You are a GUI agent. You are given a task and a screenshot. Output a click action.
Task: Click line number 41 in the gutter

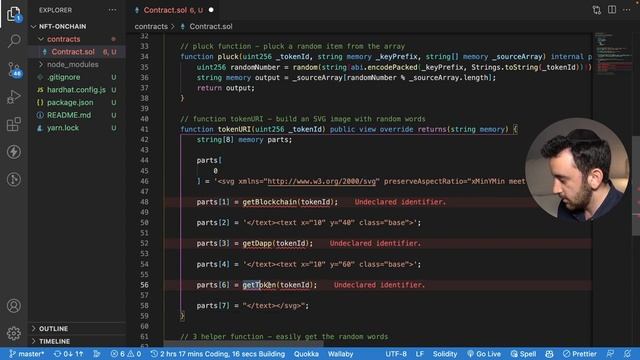144,129
